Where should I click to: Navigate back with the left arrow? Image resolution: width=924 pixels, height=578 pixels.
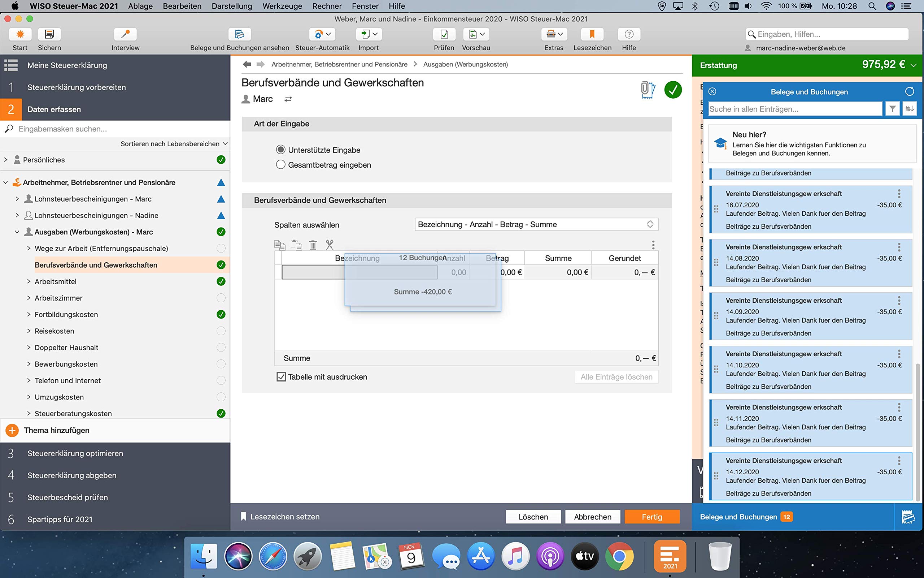point(247,64)
